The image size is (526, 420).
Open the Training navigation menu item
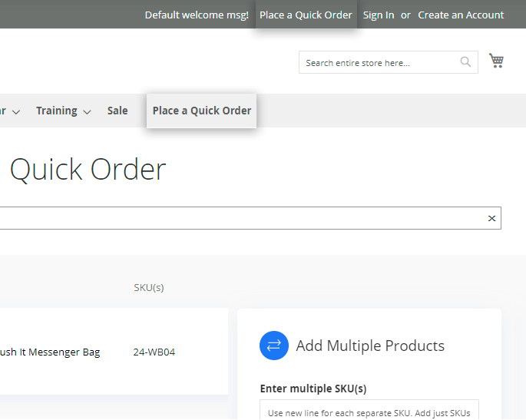tap(56, 111)
